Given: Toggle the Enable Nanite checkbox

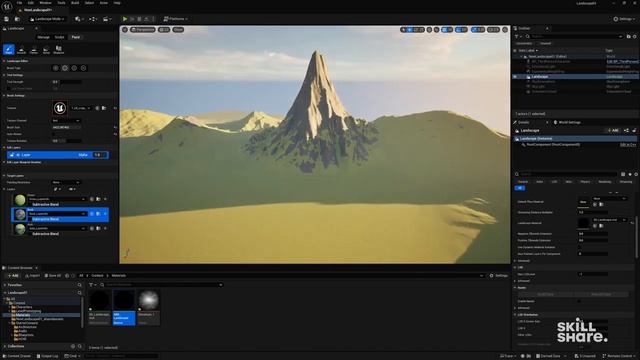Looking at the screenshot, I should point(580,301).
